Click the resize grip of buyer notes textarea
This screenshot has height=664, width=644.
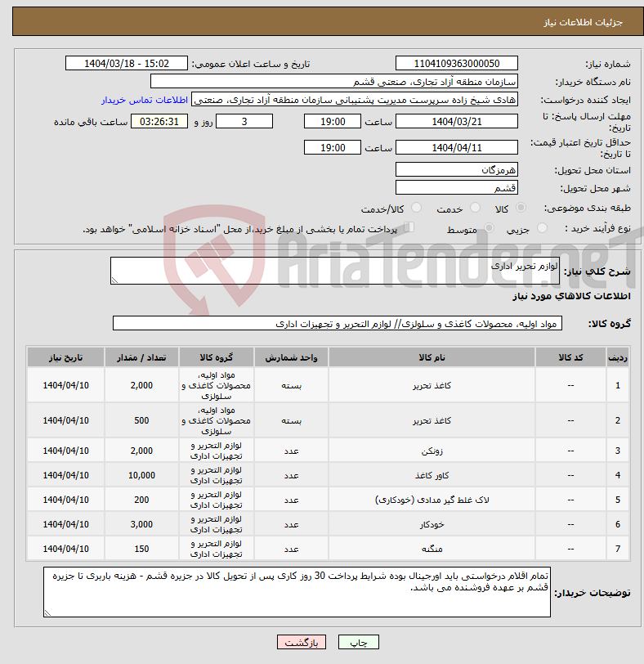click(47, 613)
